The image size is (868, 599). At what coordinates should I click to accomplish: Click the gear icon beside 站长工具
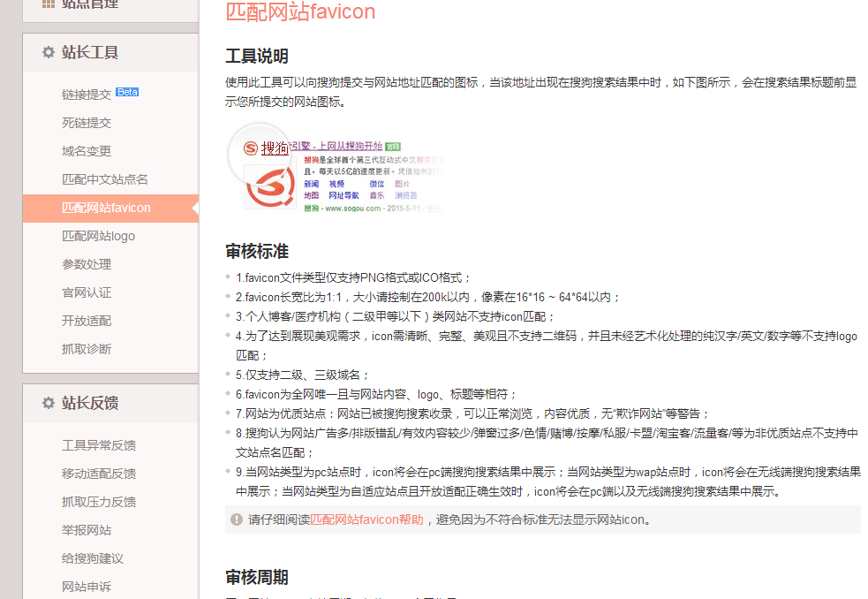[49, 52]
